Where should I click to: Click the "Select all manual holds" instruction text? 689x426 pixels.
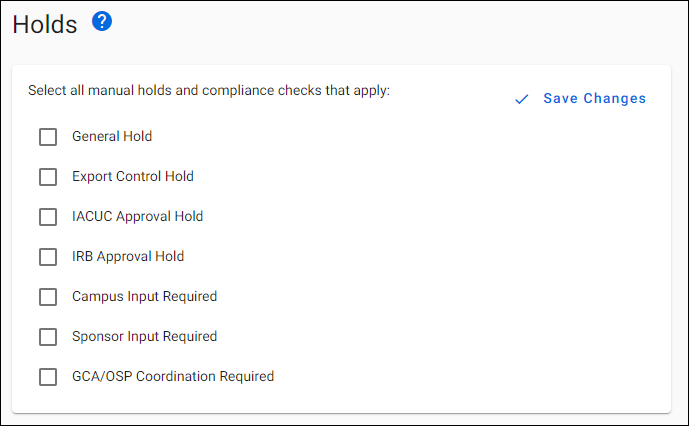208,90
